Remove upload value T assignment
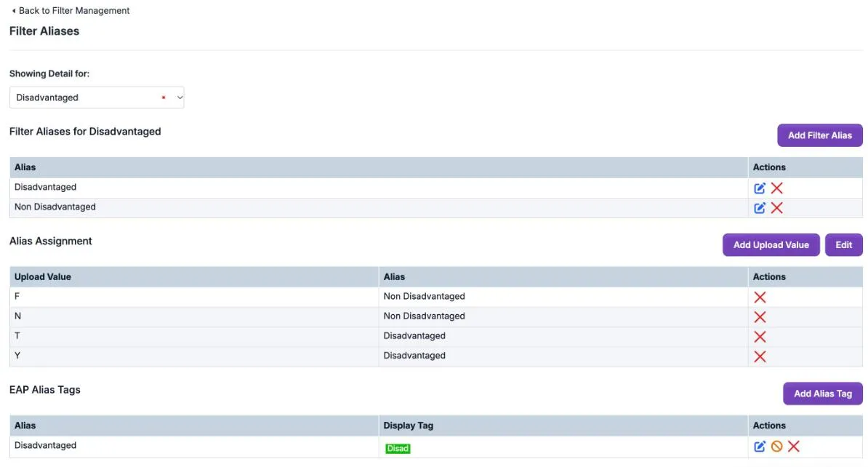 760,337
